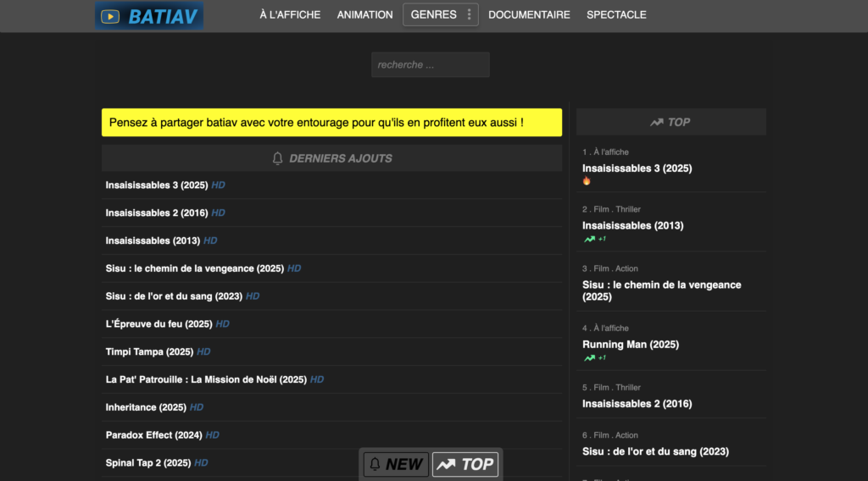Focus the recherche search field
Image resolution: width=868 pixels, height=481 pixels.
(430, 64)
